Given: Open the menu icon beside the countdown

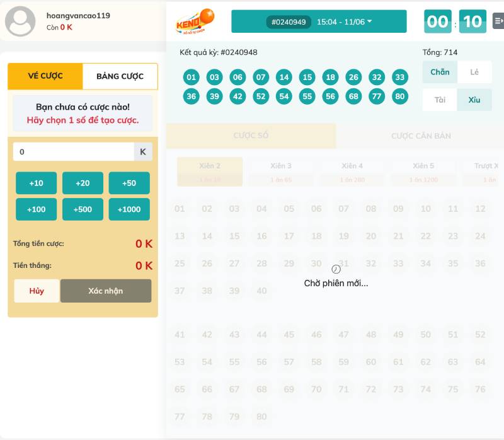Looking at the screenshot, I should click(497, 21).
